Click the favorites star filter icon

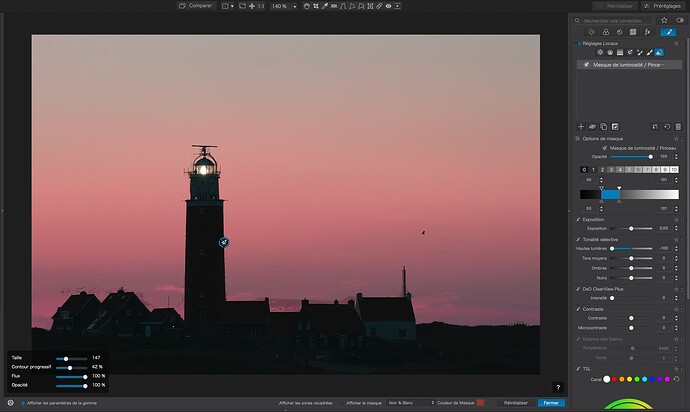[663, 19]
